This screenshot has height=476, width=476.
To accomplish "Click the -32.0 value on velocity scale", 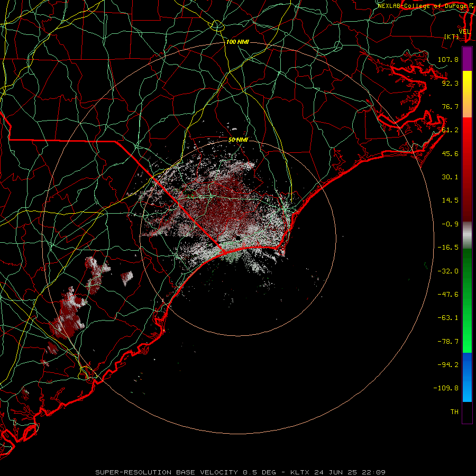I will (x=448, y=271).
